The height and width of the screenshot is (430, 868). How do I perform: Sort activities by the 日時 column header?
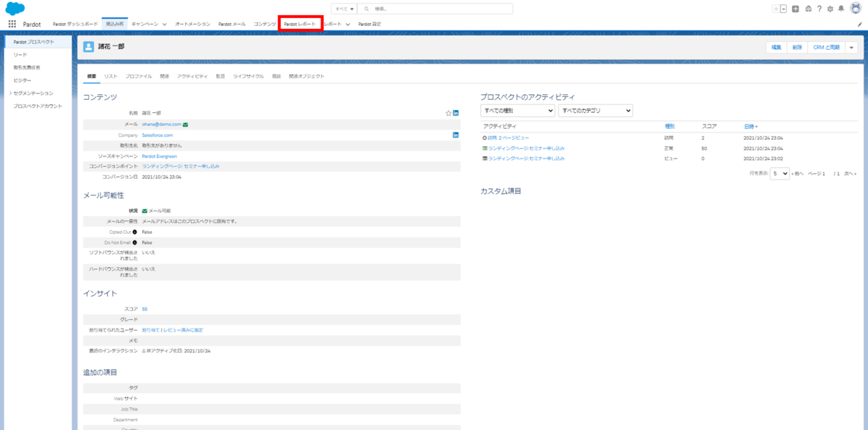(x=751, y=126)
